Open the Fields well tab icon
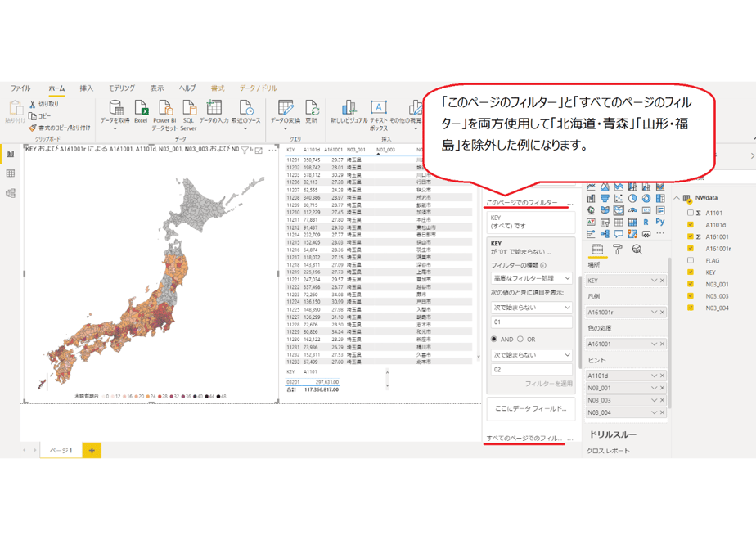This screenshot has height=540, width=756. [x=597, y=250]
